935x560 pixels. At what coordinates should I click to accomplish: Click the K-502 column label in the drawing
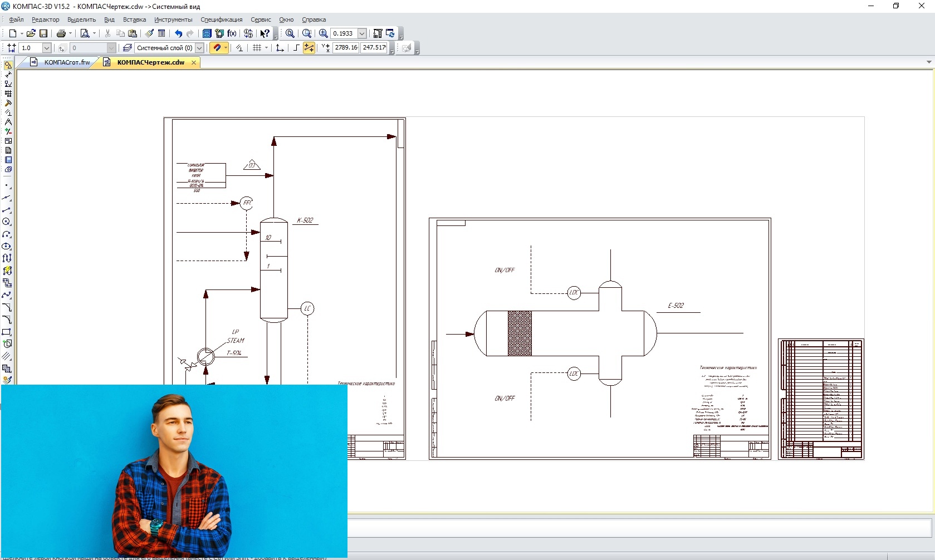305,220
